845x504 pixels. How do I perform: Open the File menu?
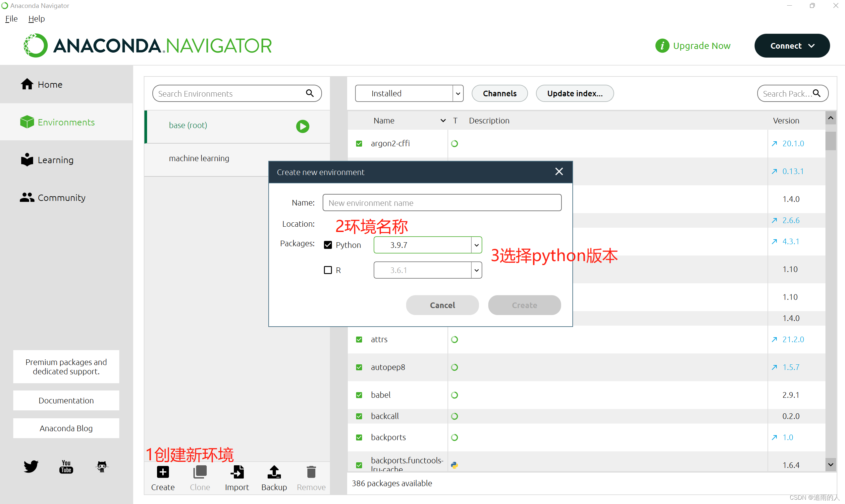pos(12,19)
